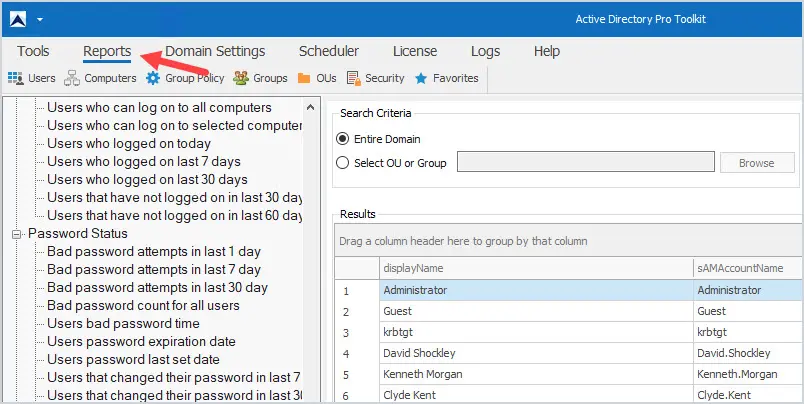Switch to the Scheduler tab

coord(329,51)
